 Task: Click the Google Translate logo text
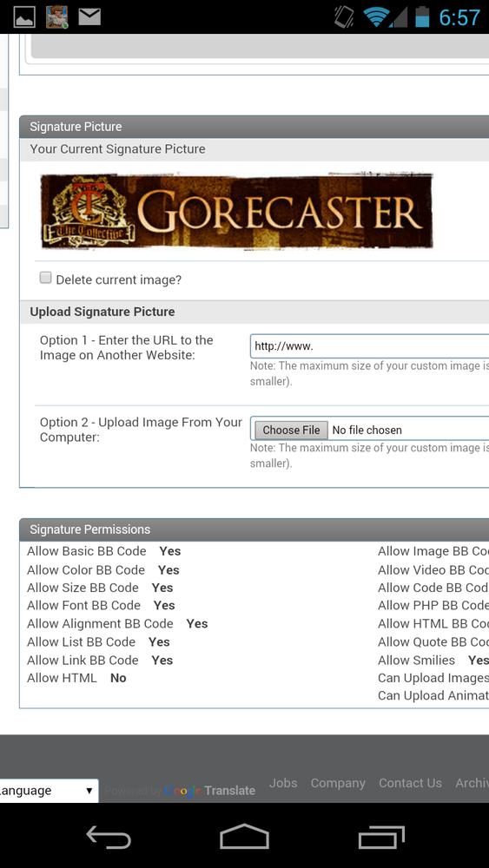210,791
